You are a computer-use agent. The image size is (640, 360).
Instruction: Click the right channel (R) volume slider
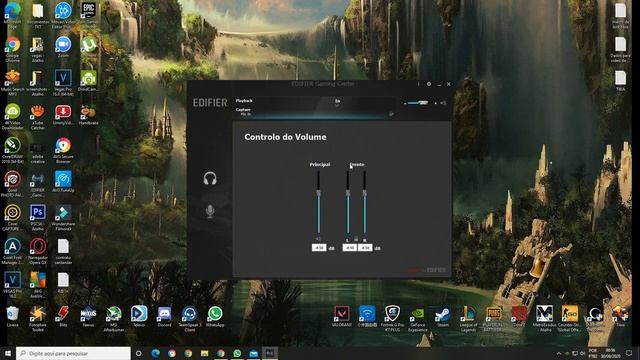tap(364, 202)
